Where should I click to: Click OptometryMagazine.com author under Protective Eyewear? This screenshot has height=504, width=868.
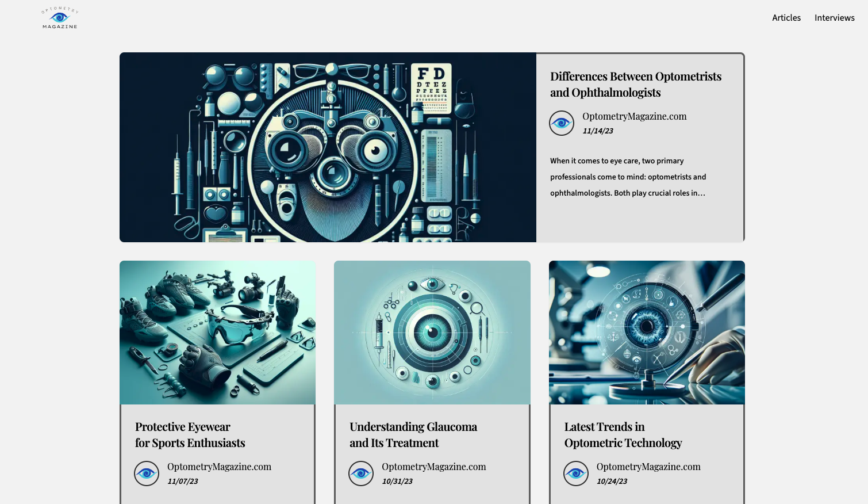(219, 467)
